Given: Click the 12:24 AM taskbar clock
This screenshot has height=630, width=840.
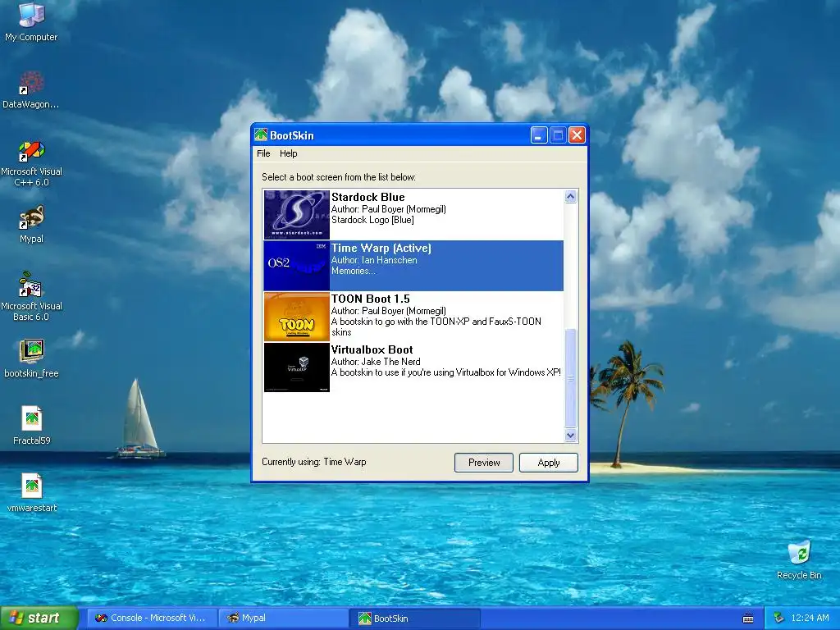Looking at the screenshot, I should point(810,618).
